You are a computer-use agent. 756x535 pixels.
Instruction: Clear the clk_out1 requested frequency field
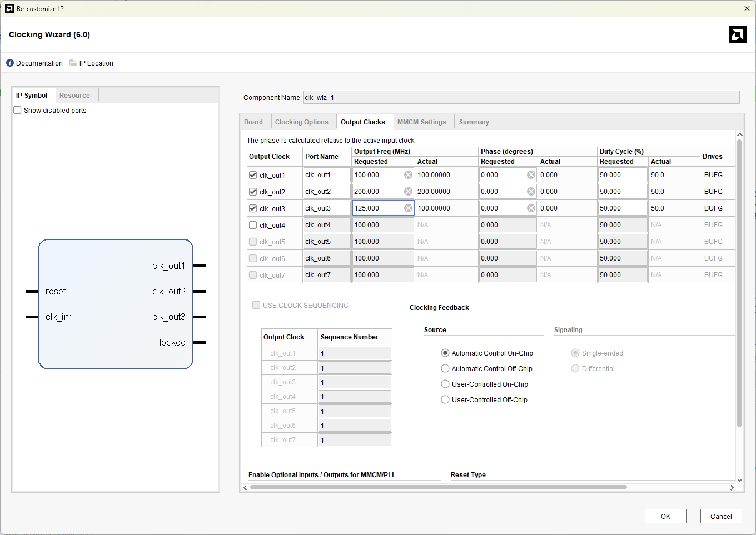tap(408, 175)
